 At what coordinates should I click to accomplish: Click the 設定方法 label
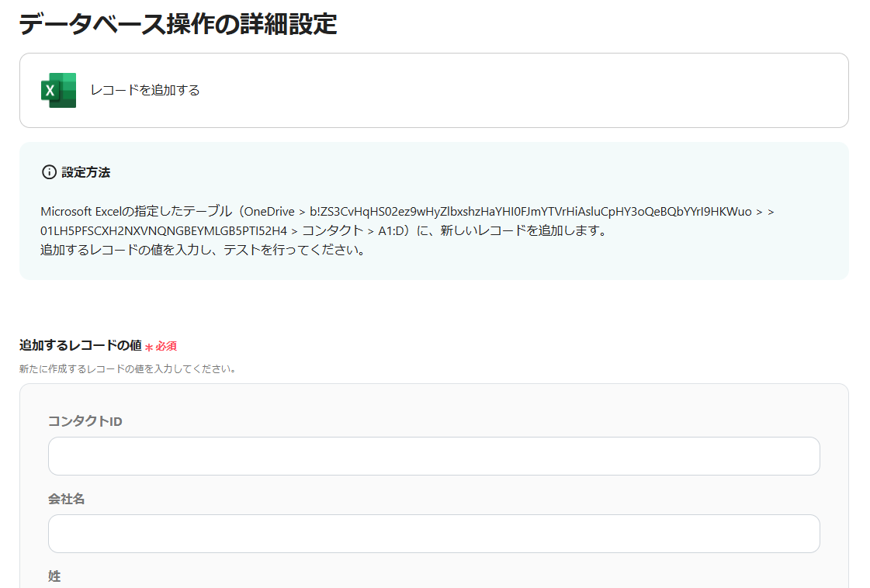pyautogui.click(x=86, y=172)
